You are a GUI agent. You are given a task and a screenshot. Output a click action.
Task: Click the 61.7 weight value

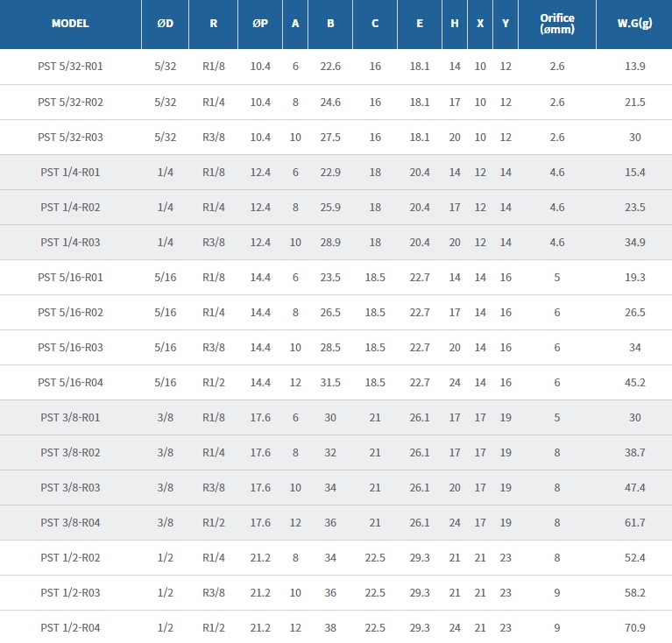coord(634,522)
